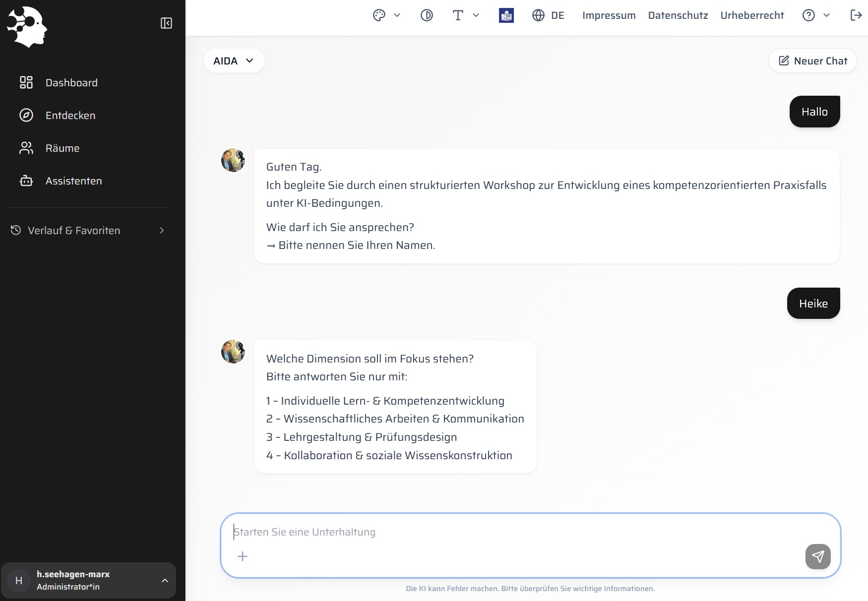
Task: Open the font size T dropdown
Action: tap(465, 15)
